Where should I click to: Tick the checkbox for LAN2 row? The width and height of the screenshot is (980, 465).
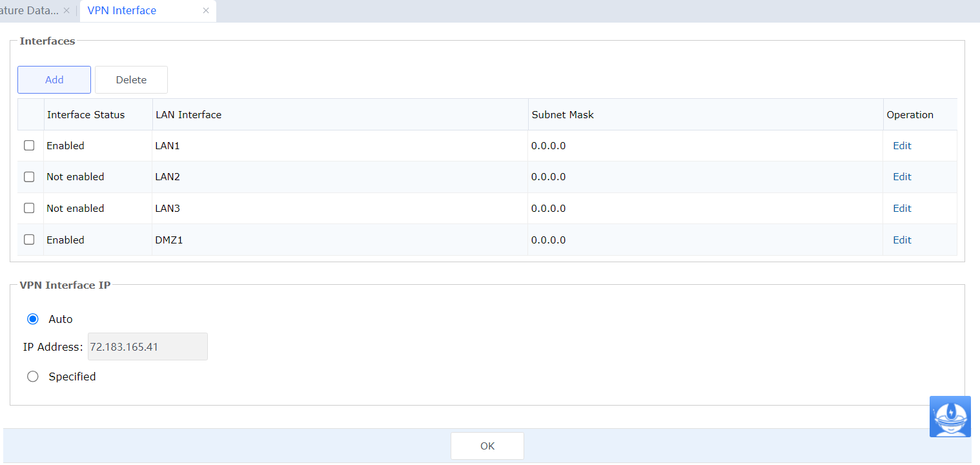[x=29, y=177]
